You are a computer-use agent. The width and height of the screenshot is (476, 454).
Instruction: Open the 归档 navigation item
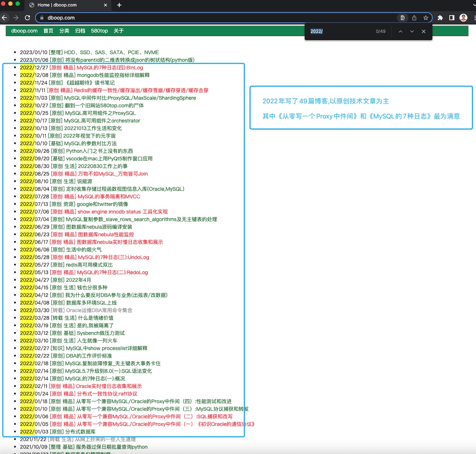(x=80, y=31)
